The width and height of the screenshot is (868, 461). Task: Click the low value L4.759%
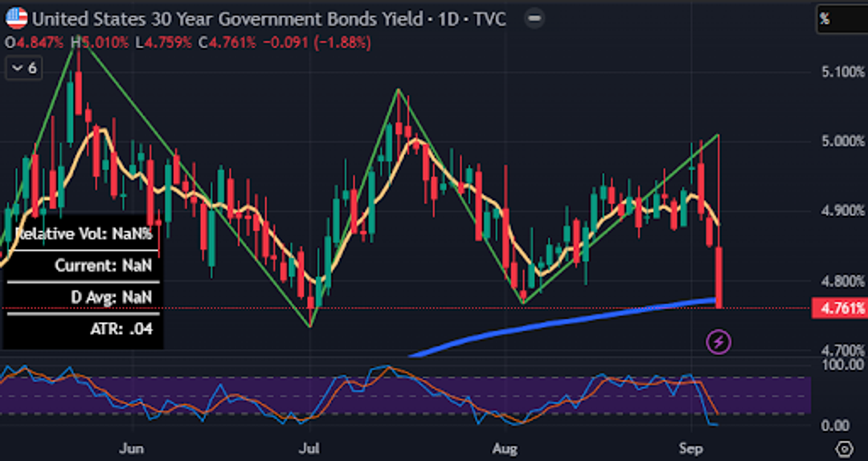165,43
